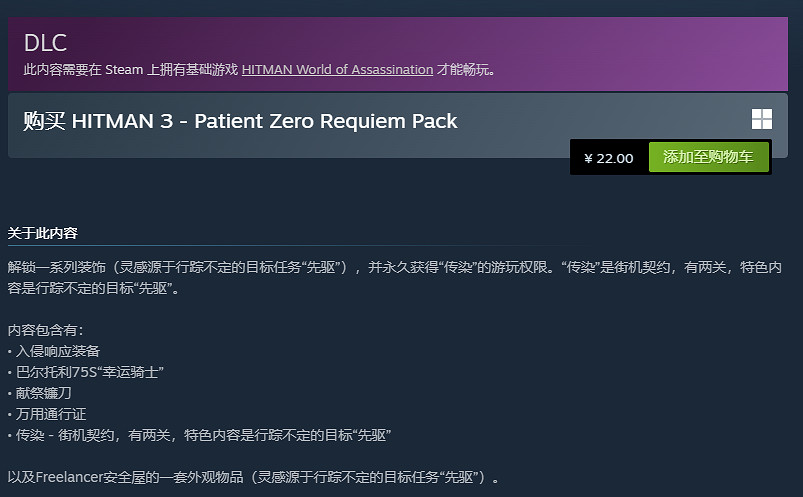Select the 入侵响应装备 bullet item
The image size is (803, 497).
58,351
